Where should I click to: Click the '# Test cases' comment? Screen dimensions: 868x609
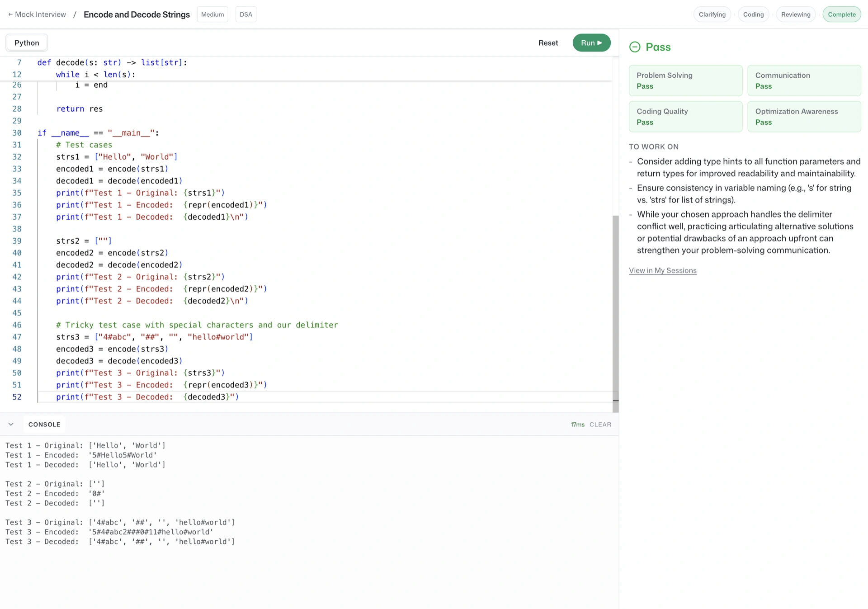point(84,145)
